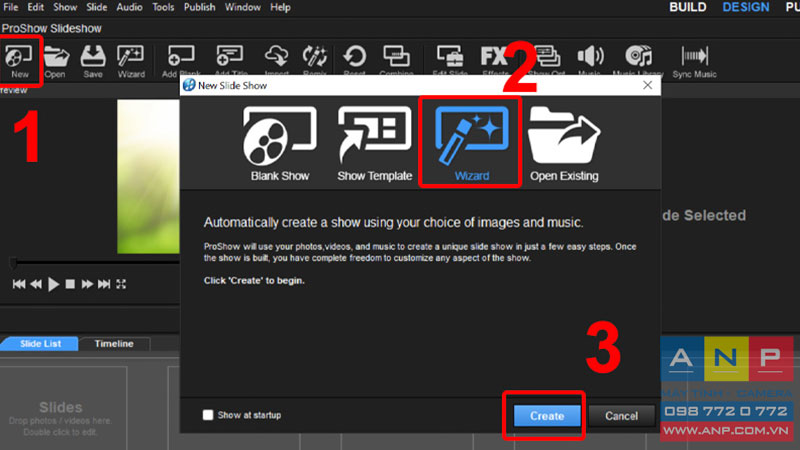Screen dimensions: 800x450
Task: Switch to the Slide List tab
Action: 40,343
